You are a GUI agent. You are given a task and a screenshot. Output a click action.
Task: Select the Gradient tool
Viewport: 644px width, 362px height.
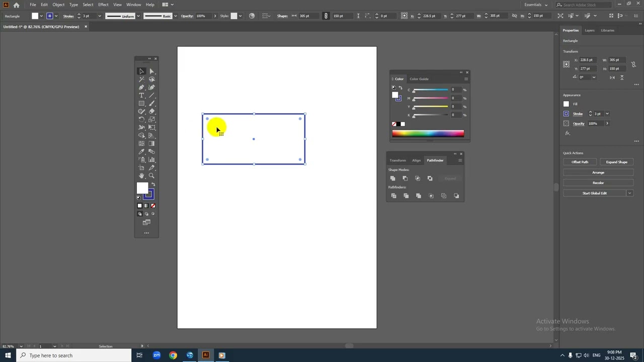tap(151, 144)
